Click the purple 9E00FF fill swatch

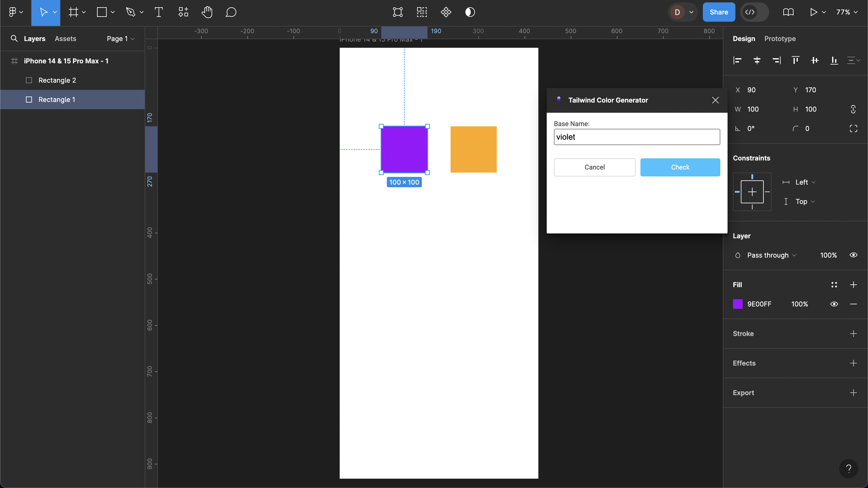point(737,304)
